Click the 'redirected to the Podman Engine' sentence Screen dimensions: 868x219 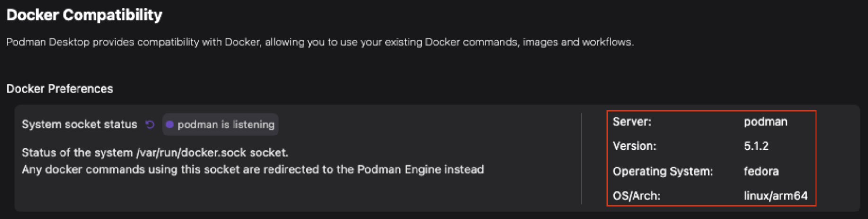(252, 169)
